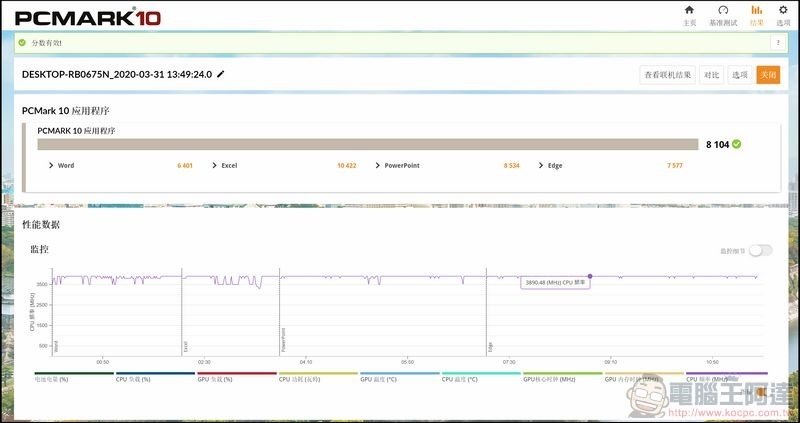Click the green check icon in the score valid banner
Viewport: 800px width, 423px height.
(x=23, y=43)
